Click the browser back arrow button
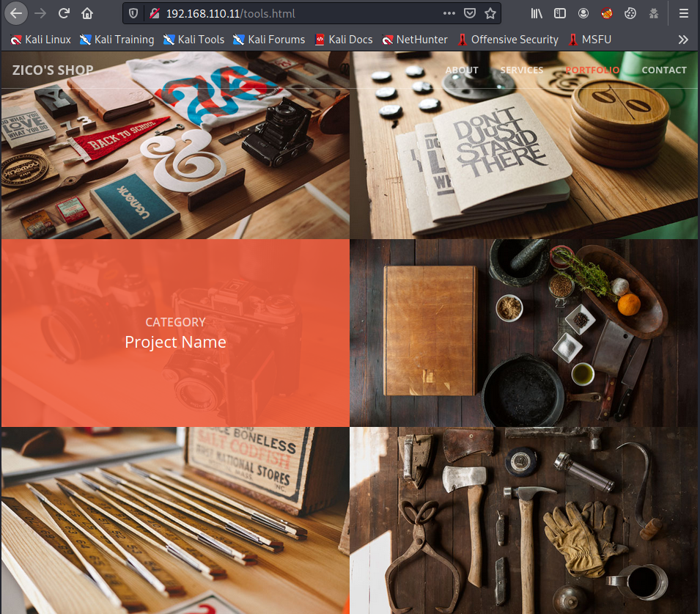 tap(17, 13)
